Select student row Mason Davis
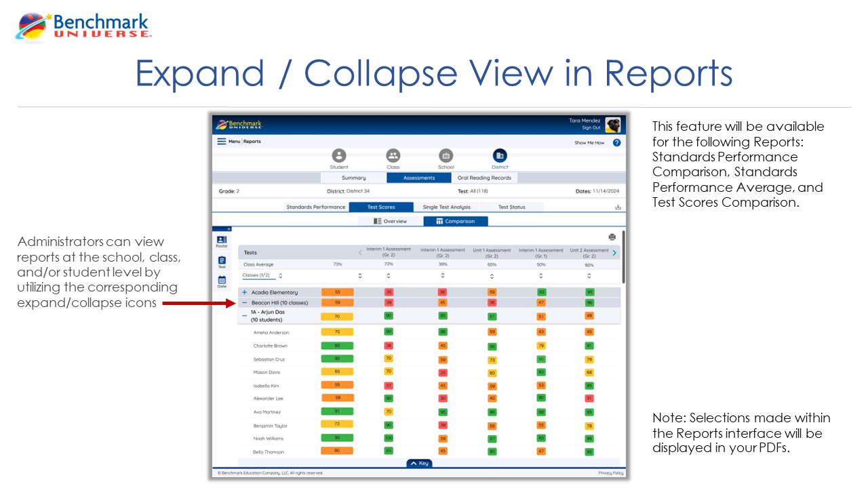Viewport: 868px width, 488px height. [429, 372]
